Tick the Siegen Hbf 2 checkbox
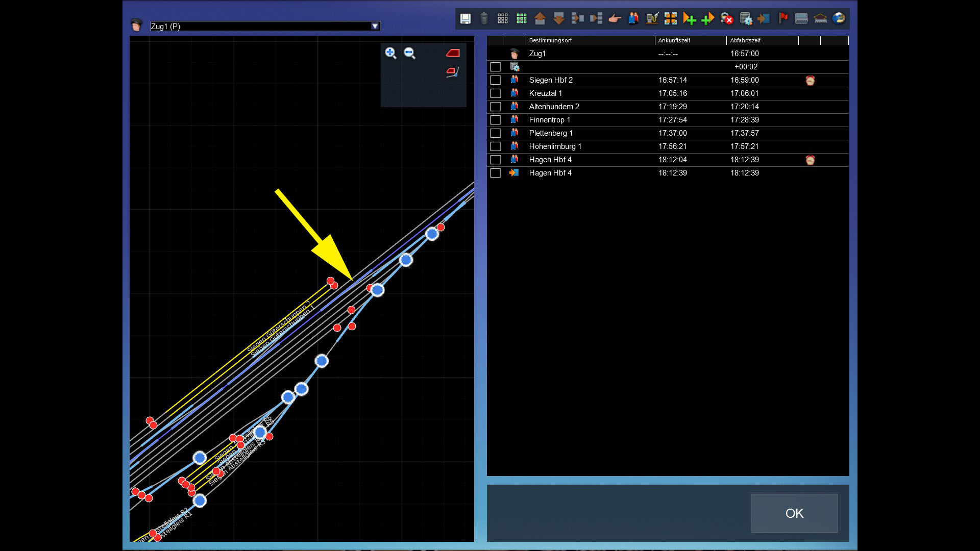This screenshot has height=551, width=980. pos(495,80)
